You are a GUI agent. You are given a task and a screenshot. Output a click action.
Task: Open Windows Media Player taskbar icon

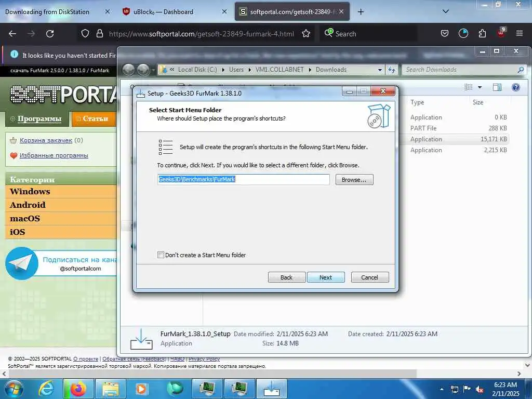(x=142, y=389)
